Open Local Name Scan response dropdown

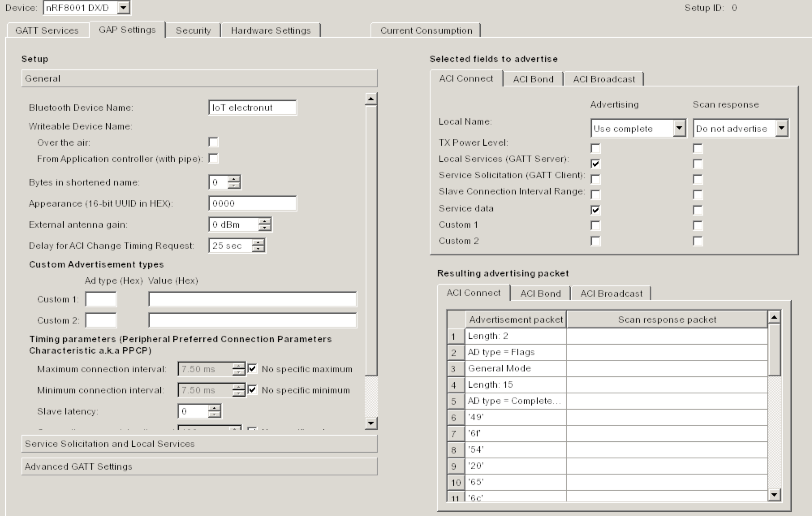[x=782, y=128]
